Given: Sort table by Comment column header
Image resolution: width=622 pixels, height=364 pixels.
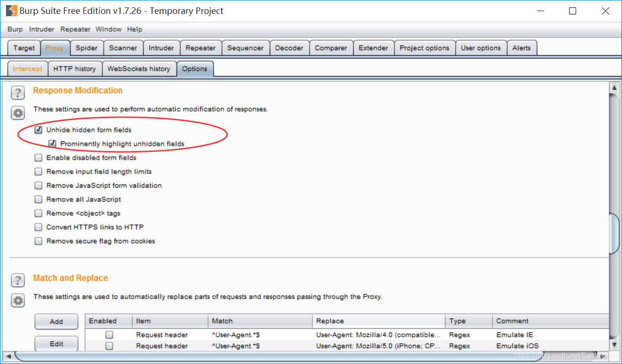Looking at the screenshot, I should (x=551, y=321).
